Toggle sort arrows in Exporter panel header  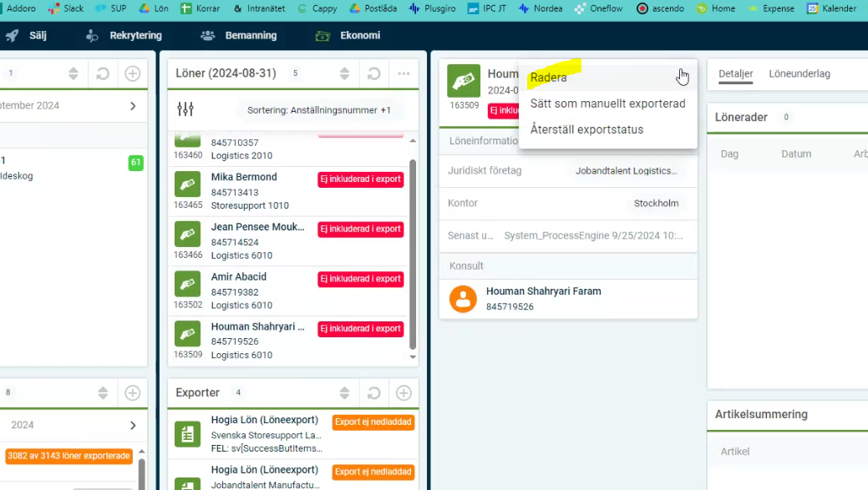point(344,392)
